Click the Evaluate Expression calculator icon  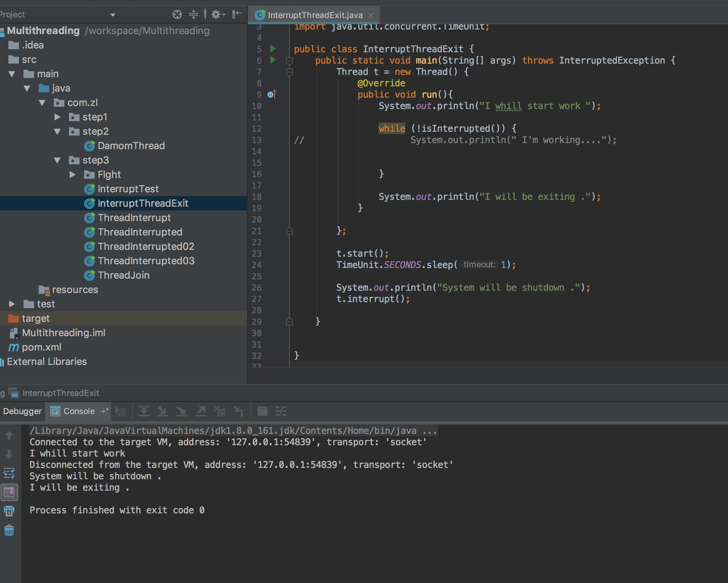[262, 411]
